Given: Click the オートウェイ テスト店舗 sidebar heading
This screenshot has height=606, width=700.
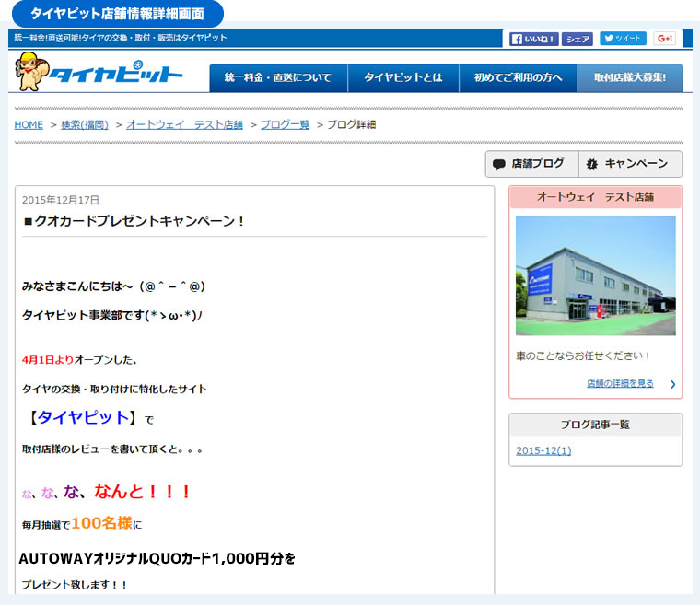Looking at the screenshot, I should point(596,197).
